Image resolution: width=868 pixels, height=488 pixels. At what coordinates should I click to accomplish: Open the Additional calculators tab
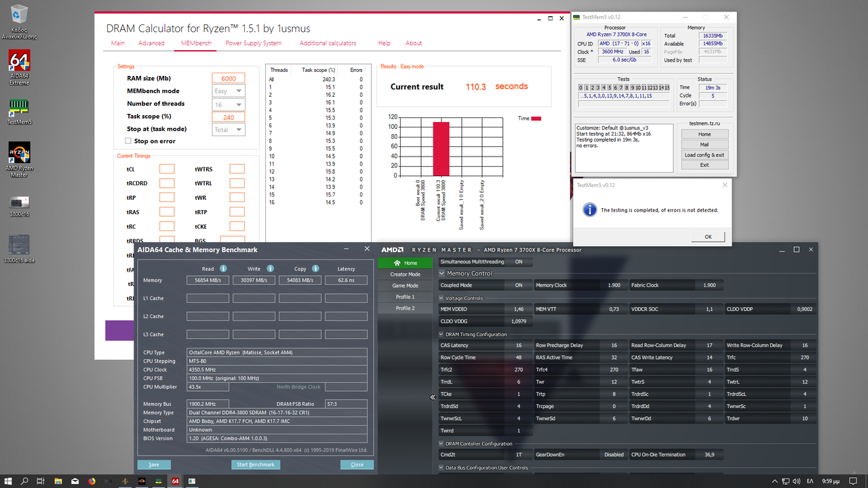pyautogui.click(x=328, y=43)
